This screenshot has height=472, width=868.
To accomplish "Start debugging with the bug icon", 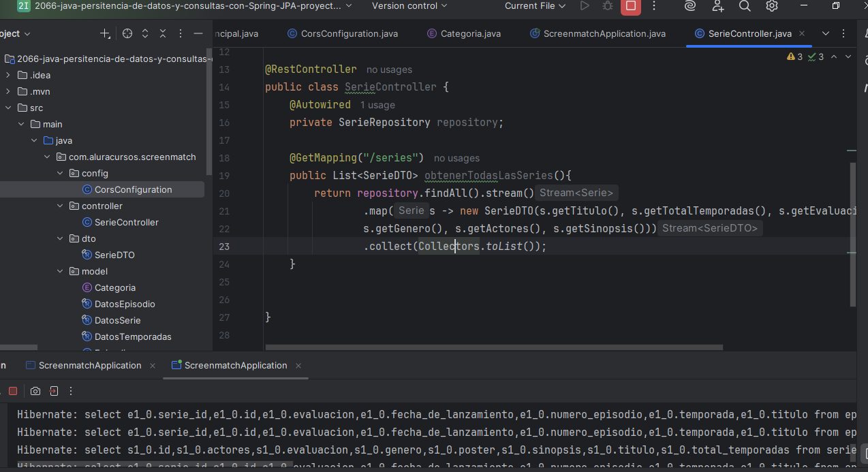I will tap(608, 6).
